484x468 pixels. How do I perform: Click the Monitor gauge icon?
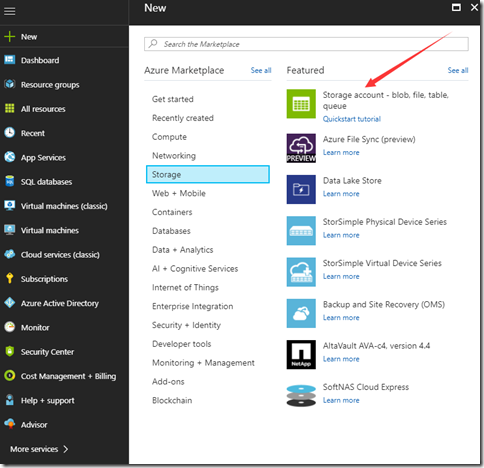pyautogui.click(x=10, y=327)
